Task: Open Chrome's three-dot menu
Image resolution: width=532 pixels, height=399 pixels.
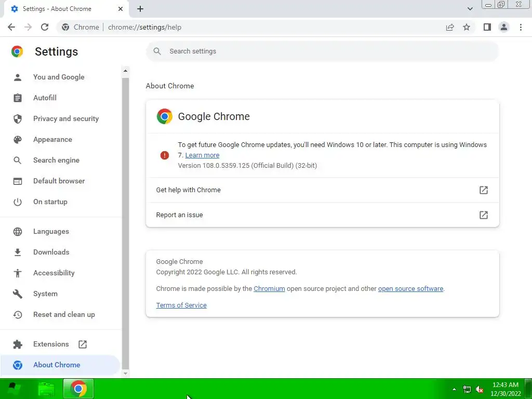Action: pyautogui.click(x=521, y=27)
